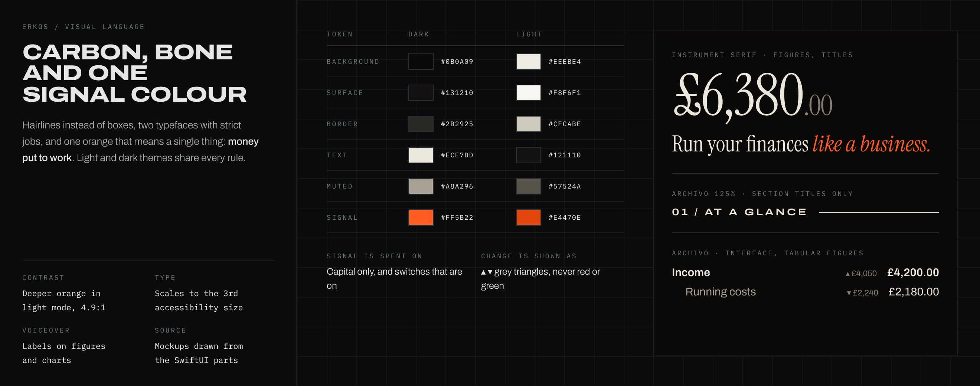This screenshot has width=980, height=386.
Task: Click the ERKOS / VISUAL LANGUAGE breadcrumb
Action: pyautogui.click(x=84, y=27)
